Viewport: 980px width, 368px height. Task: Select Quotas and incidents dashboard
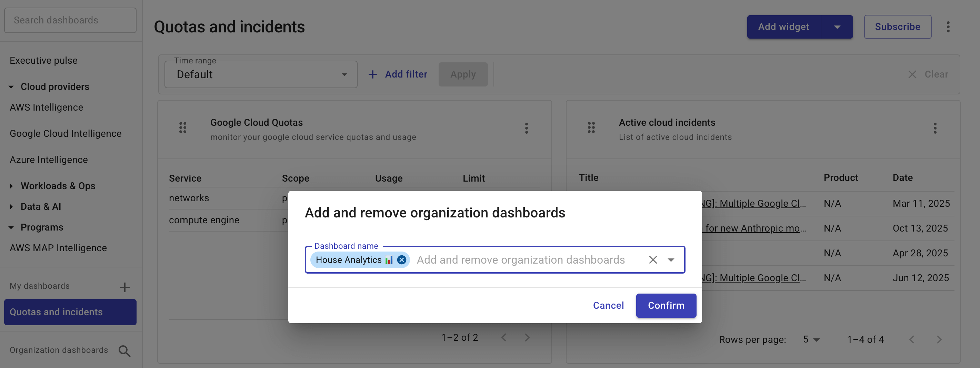70,312
